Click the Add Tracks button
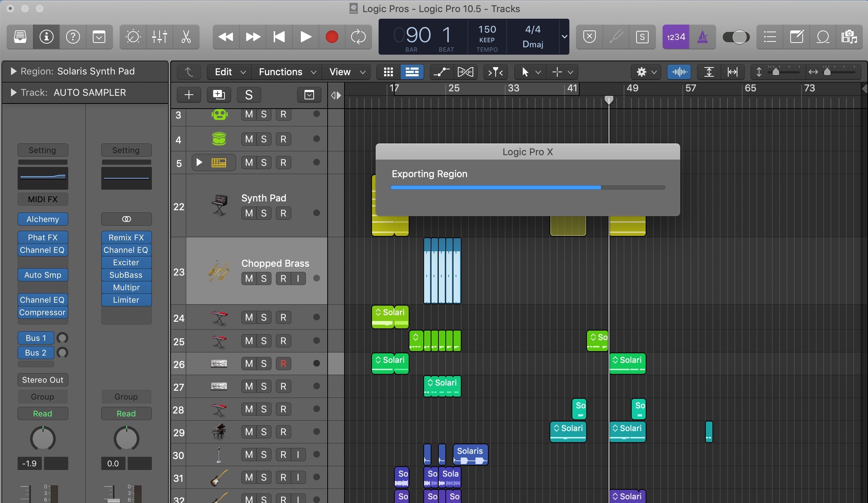 tap(189, 95)
